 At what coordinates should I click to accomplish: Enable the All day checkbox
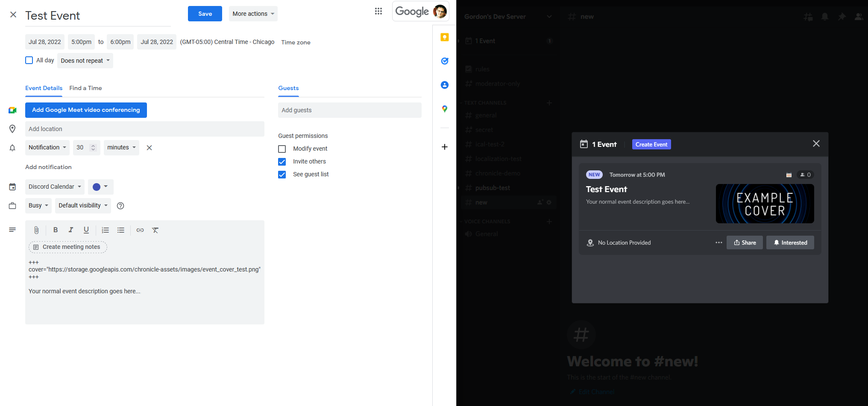pyautogui.click(x=29, y=60)
